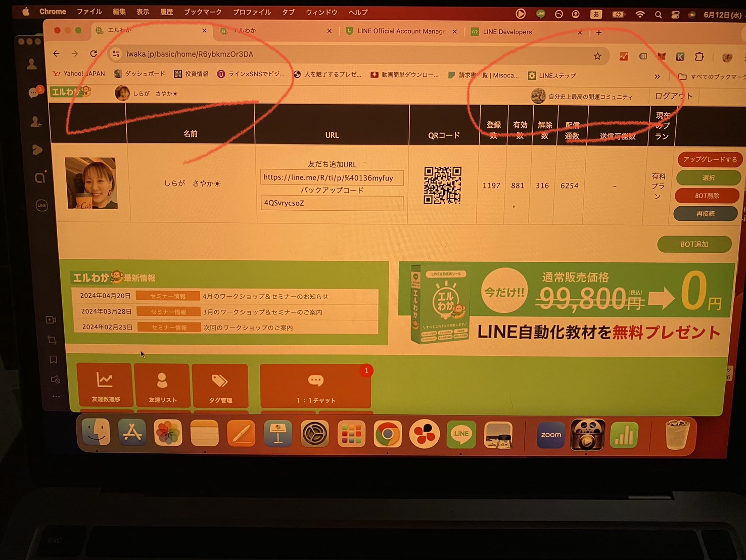
Task: Open Chrome from the Dock
Action: click(x=388, y=435)
